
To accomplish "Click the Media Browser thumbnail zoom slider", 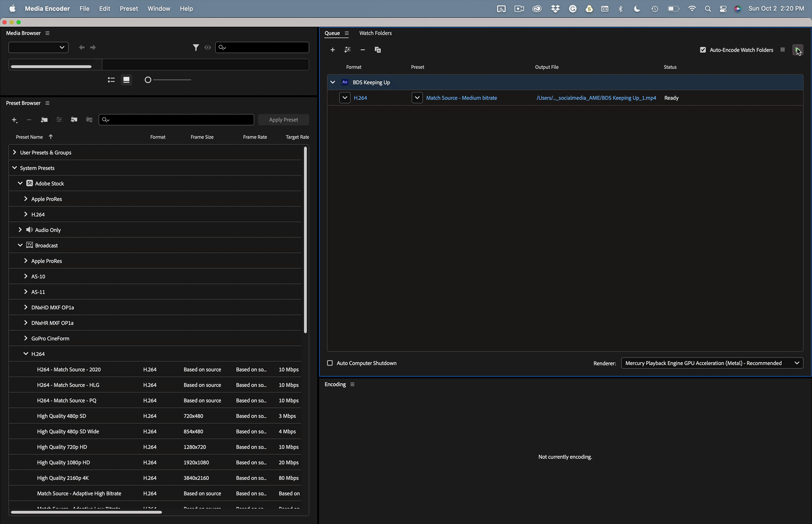I will [x=168, y=80].
